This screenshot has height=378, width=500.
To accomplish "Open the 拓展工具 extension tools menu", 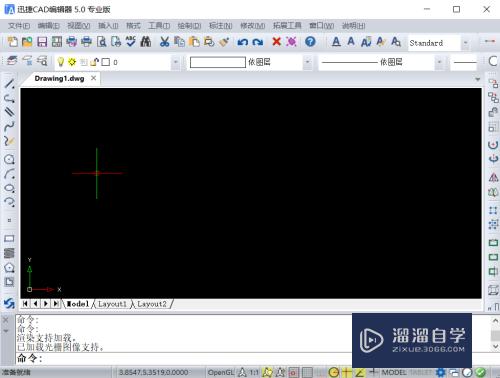I will (287, 26).
